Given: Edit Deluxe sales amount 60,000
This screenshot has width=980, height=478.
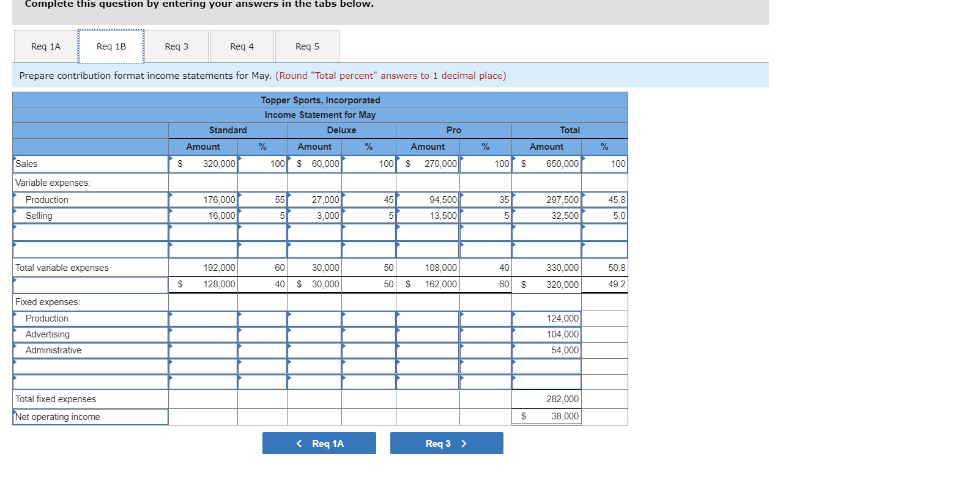Looking at the screenshot, I should point(314,164).
